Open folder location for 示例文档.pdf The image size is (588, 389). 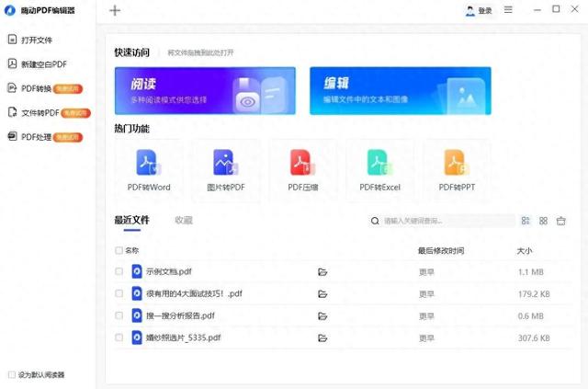click(322, 272)
